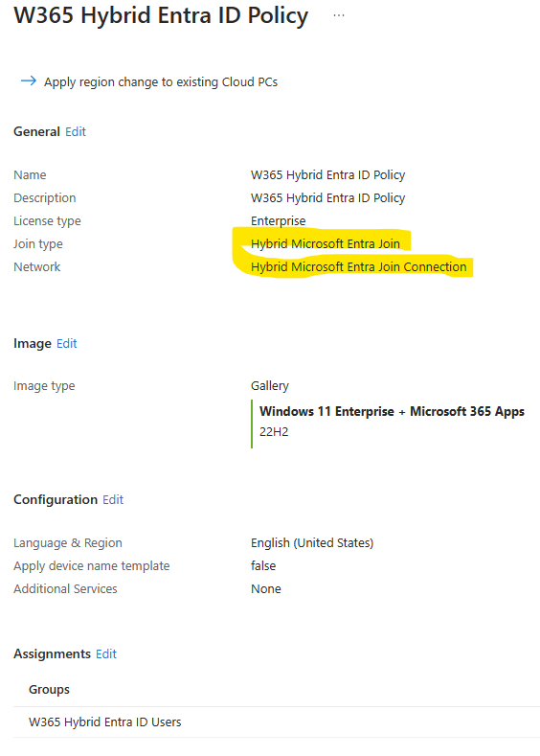540x756 pixels.
Task: Click the Windows 11 Enterprise + Microsoft 365 Apps image
Action: point(393,411)
